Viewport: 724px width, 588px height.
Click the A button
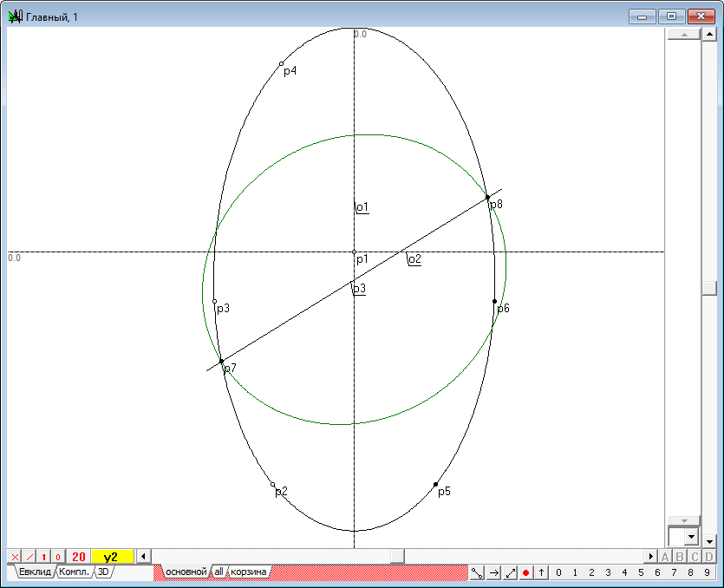[665, 557]
